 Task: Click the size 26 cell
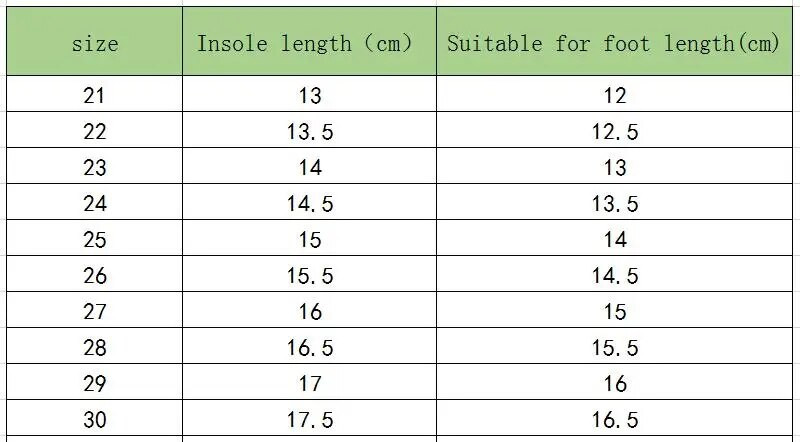coord(95,276)
